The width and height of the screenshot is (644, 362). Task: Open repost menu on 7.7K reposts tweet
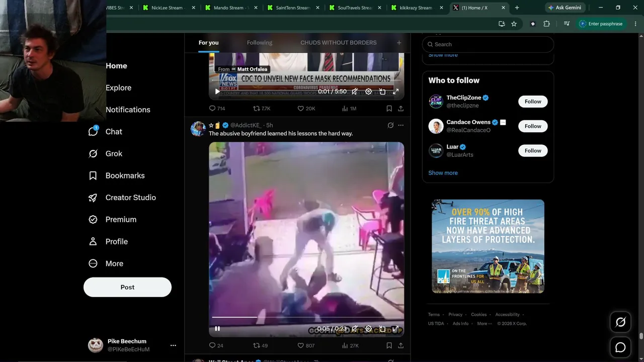tap(262, 108)
